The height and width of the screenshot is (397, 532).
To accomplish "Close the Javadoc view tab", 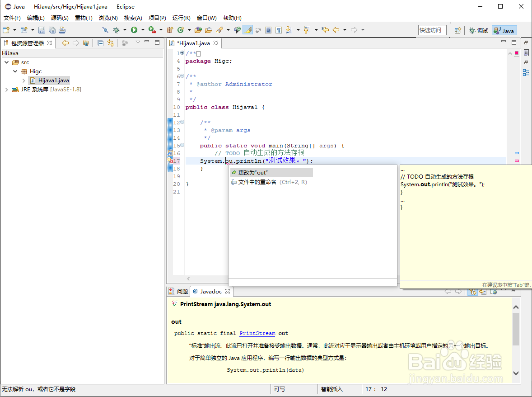I will [x=228, y=291].
